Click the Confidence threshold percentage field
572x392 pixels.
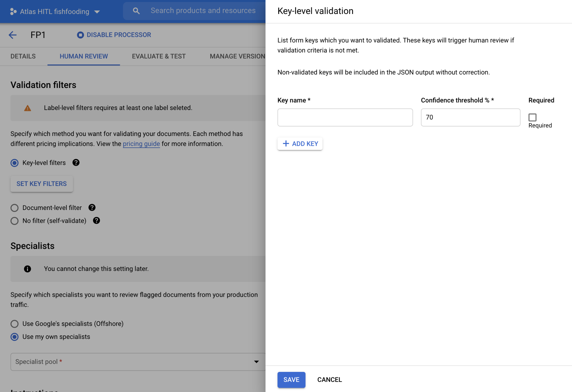(x=471, y=117)
